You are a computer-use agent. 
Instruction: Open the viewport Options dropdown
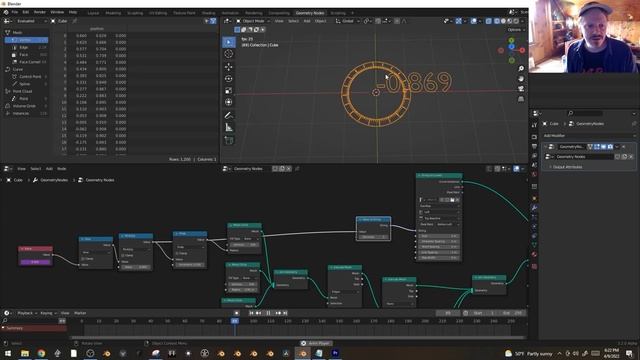click(x=516, y=30)
